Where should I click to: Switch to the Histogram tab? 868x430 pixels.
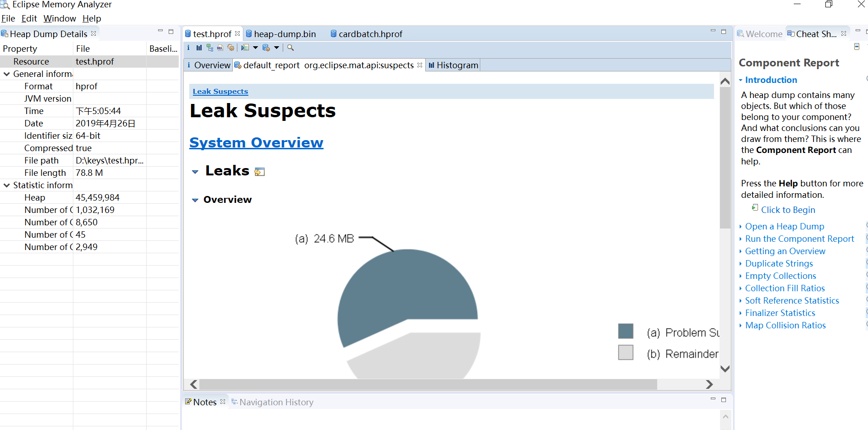pos(453,65)
